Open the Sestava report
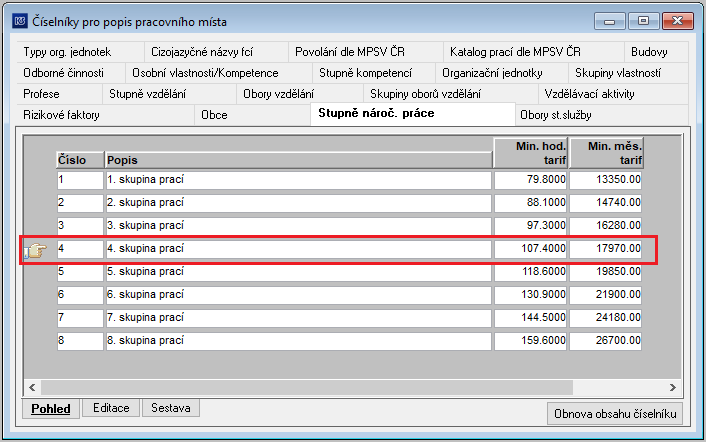The image size is (706, 442). click(171, 408)
